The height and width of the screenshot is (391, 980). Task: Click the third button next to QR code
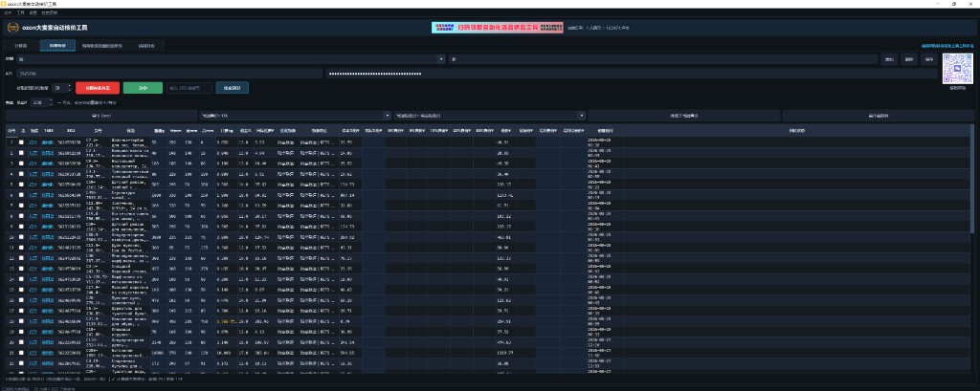(929, 59)
